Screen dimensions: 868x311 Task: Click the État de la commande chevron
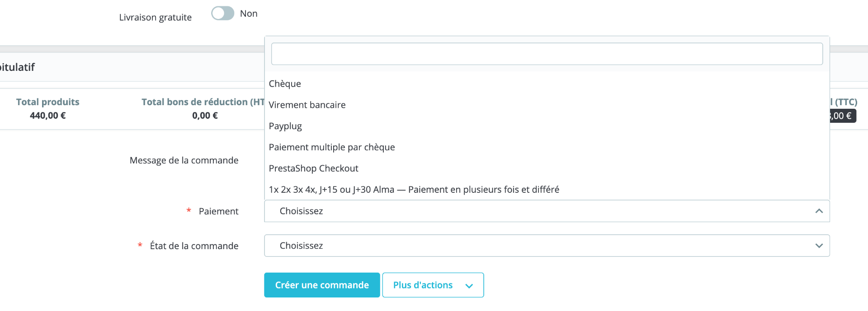coord(819,246)
